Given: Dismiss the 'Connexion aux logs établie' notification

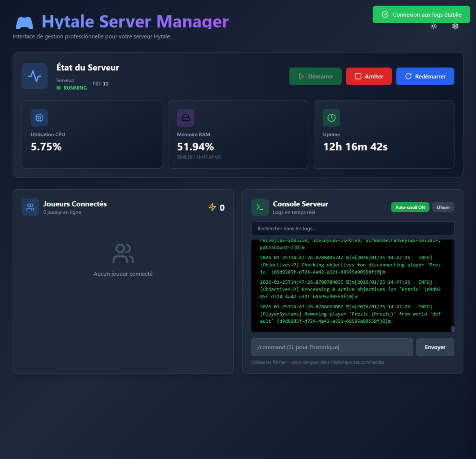Looking at the screenshot, I should coord(421,14).
